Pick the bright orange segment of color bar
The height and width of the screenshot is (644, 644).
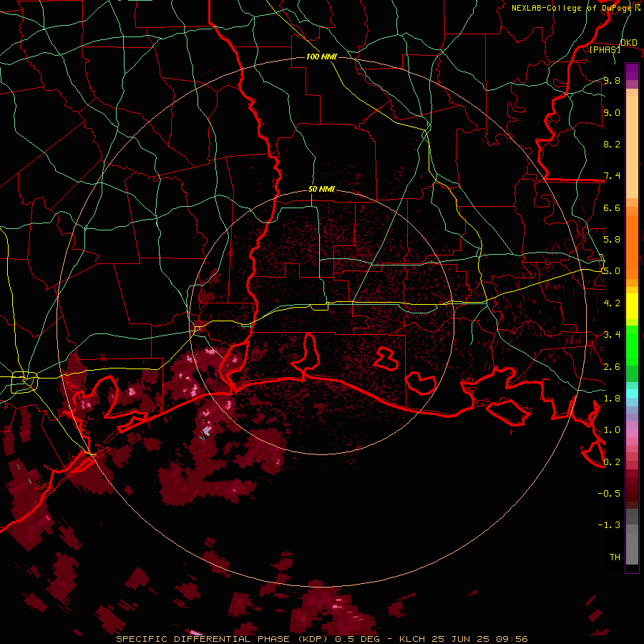(x=632, y=248)
